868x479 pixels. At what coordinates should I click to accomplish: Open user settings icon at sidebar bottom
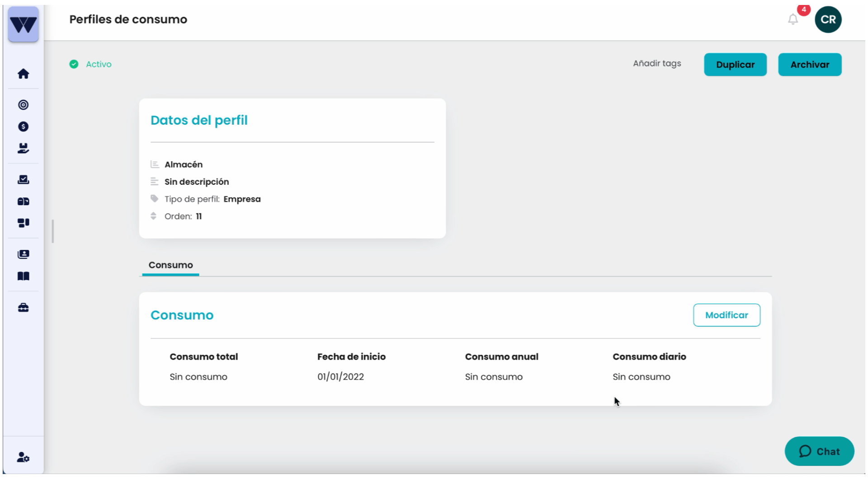(24, 457)
